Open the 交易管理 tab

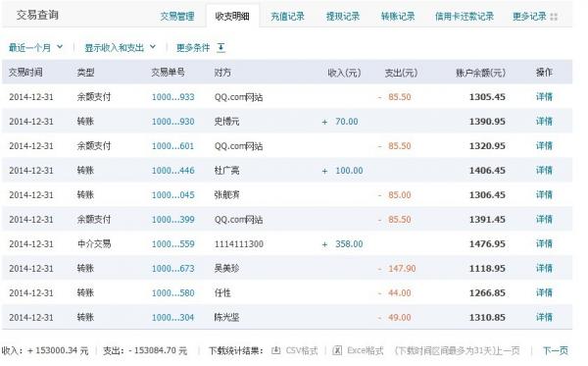click(x=177, y=16)
